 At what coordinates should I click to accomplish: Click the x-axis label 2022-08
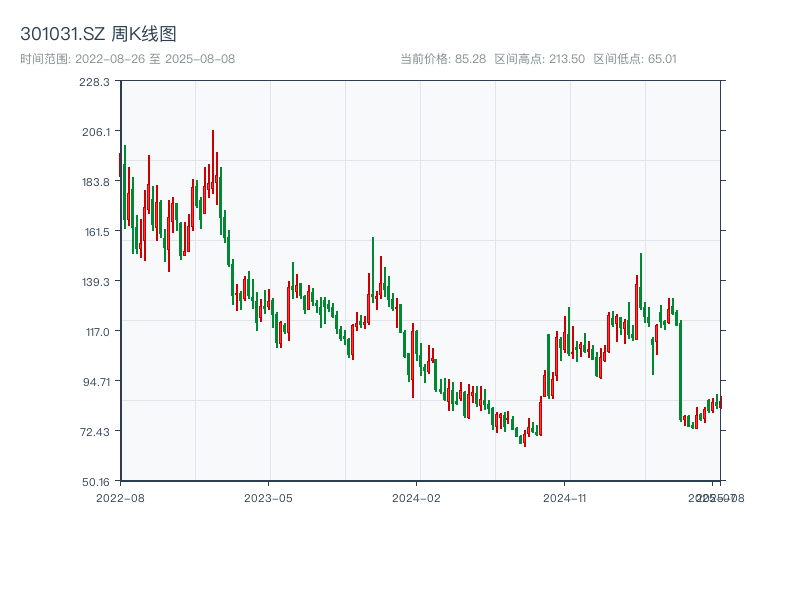pyautogui.click(x=120, y=498)
